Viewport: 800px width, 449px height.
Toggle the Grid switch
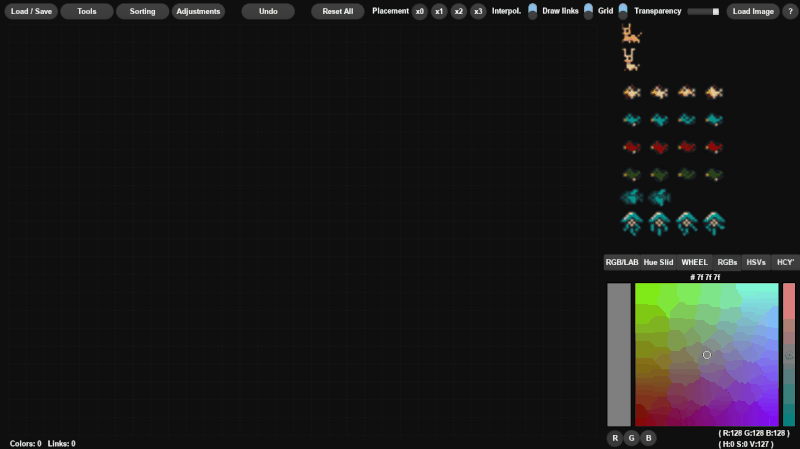pos(623,11)
